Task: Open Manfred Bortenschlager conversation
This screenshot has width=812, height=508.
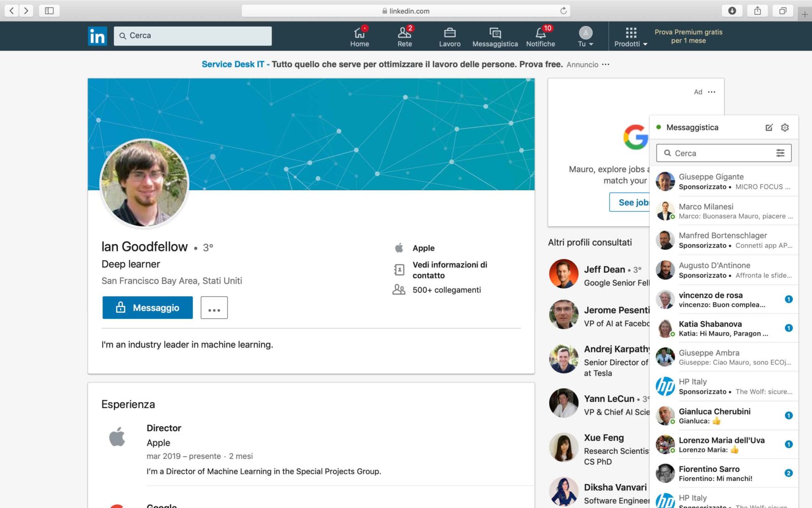Action: (x=724, y=240)
